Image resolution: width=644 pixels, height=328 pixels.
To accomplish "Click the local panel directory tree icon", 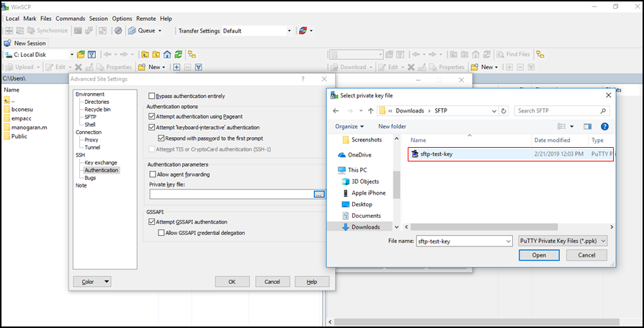I will tap(192, 54).
